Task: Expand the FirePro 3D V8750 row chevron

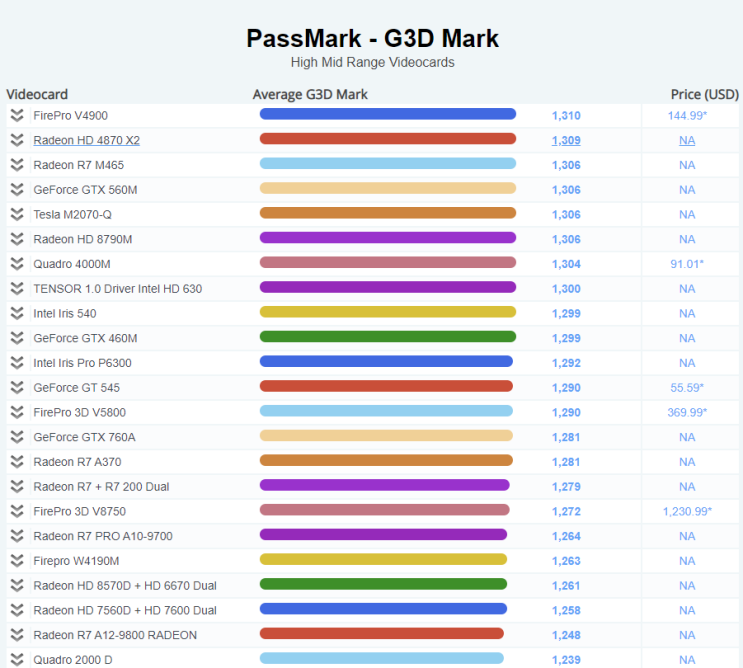Action: (x=17, y=511)
